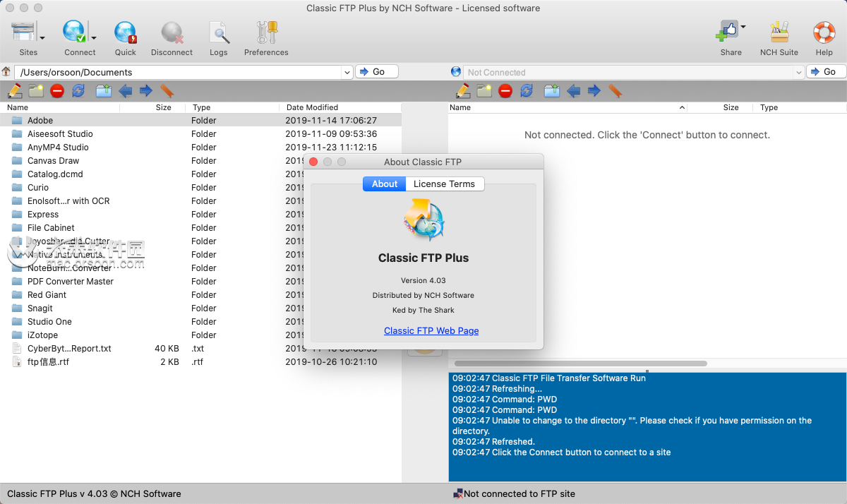Go up a folder in local pane

(x=104, y=90)
